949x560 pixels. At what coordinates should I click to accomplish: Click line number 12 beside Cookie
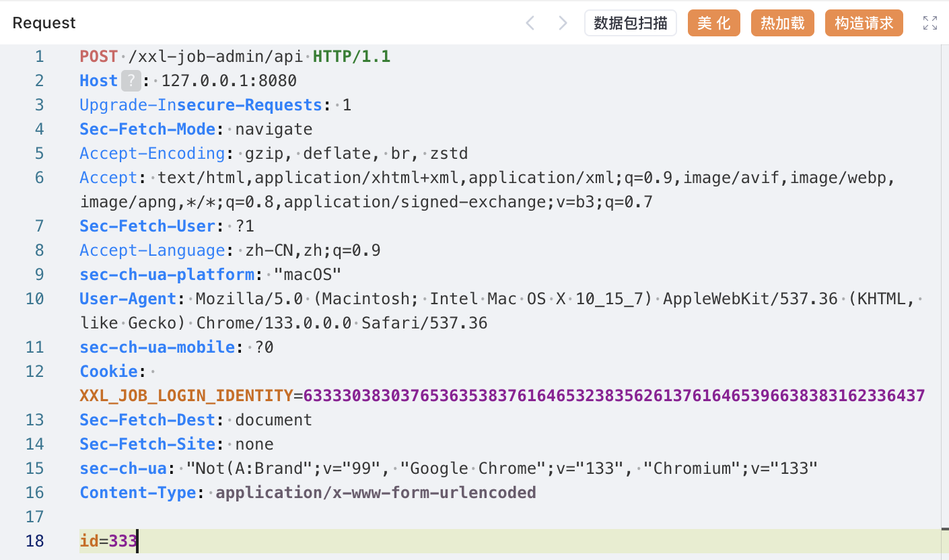click(x=35, y=372)
